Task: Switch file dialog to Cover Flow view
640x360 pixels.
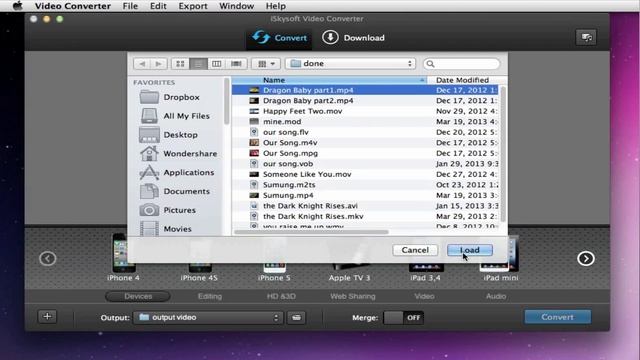Action: click(236, 64)
